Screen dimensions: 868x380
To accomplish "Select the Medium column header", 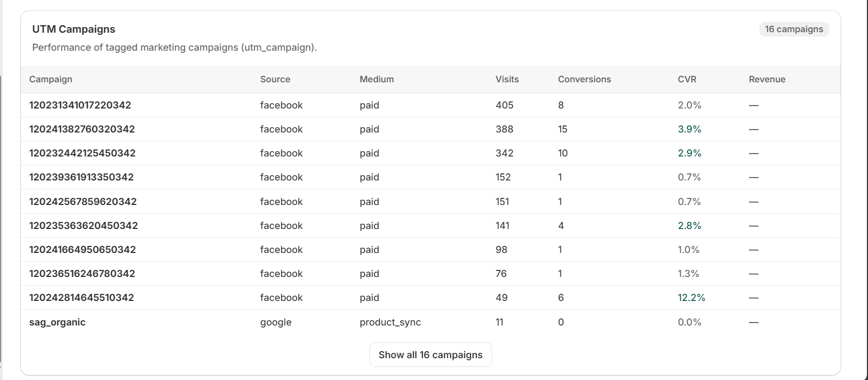I will 376,80.
